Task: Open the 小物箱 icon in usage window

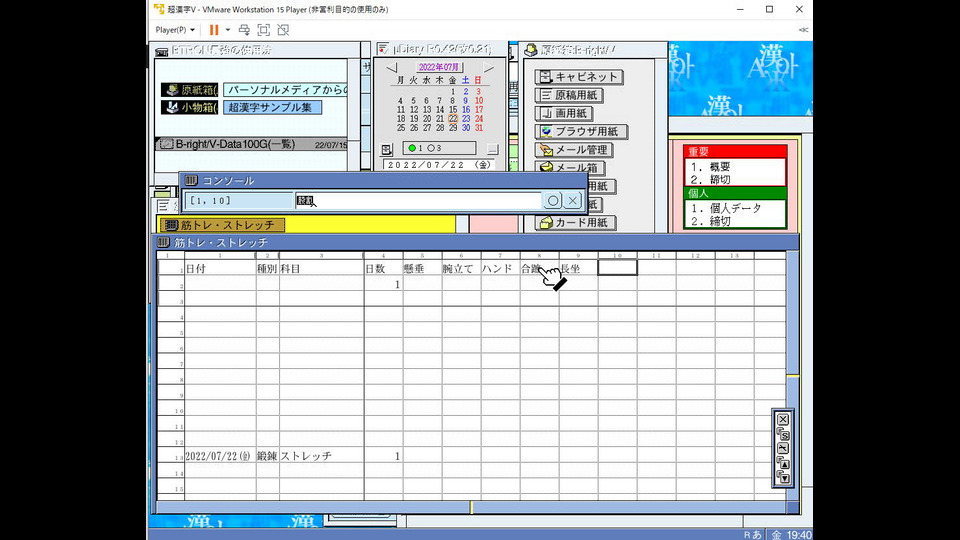Action: (189, 107)
